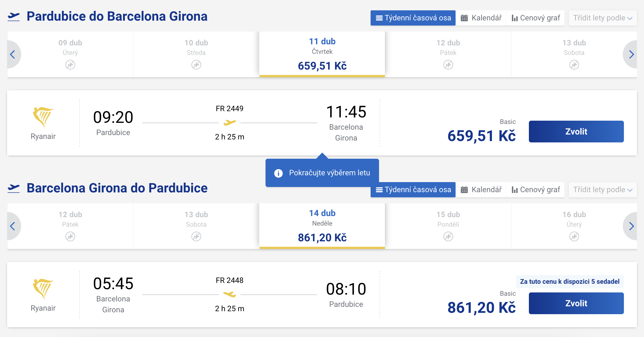
Task: Show earlier return dates with left arrow
Action: (x=12, y=226)
